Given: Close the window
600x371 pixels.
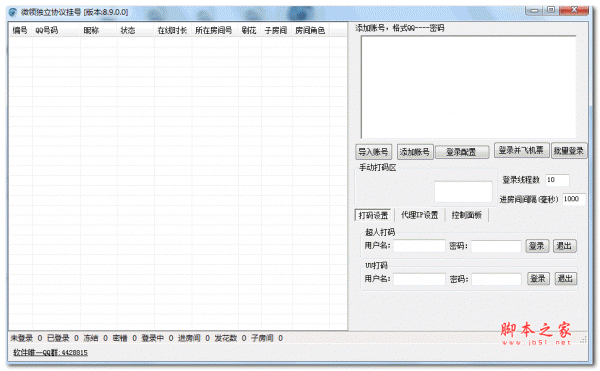Looking at the screenshot, I should tap(574, 10).
